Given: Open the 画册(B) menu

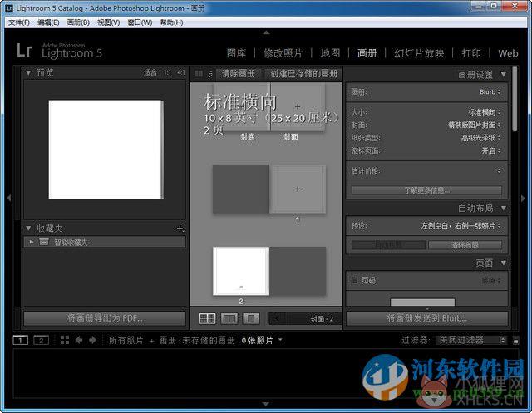Looking at the screenshot, I should (78, 22).
